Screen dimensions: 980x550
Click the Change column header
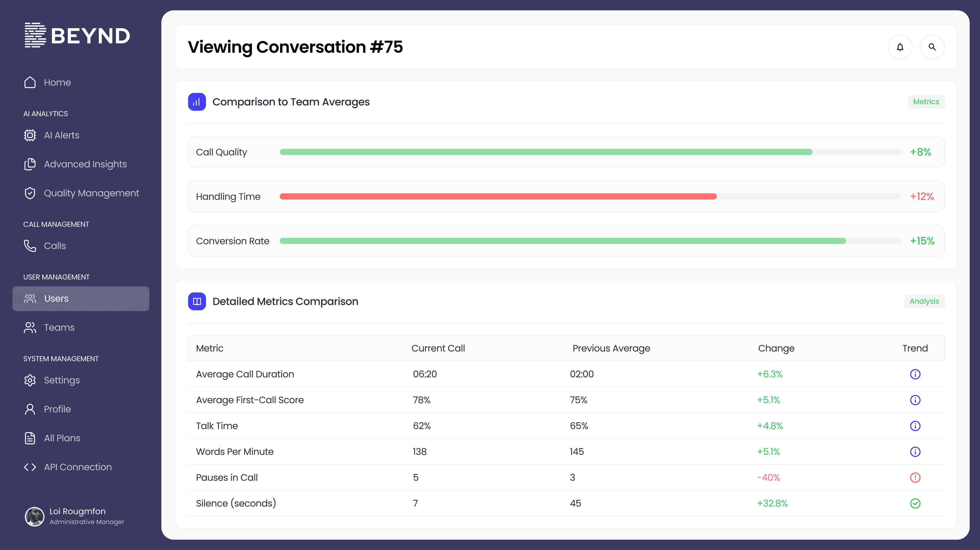pos(776,348)
